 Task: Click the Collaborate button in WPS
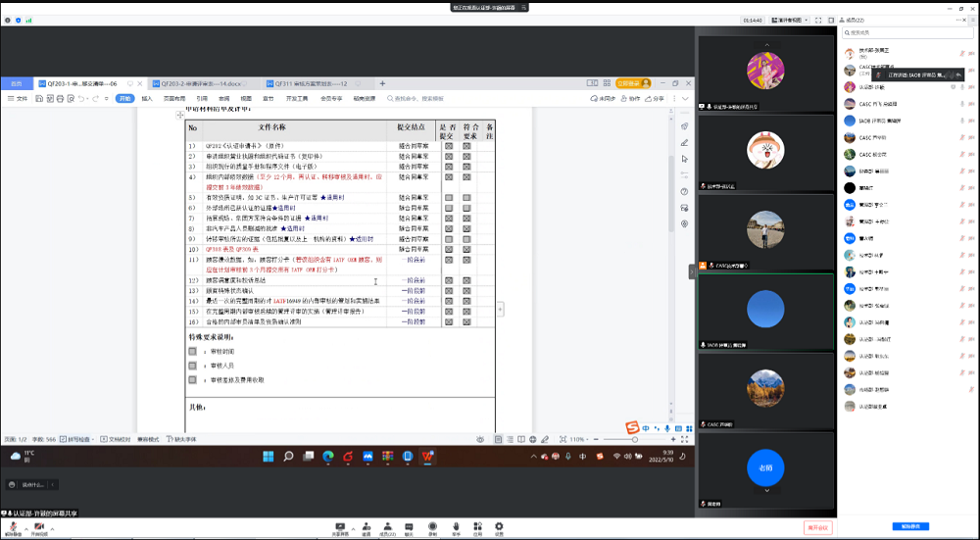[630, 99]
